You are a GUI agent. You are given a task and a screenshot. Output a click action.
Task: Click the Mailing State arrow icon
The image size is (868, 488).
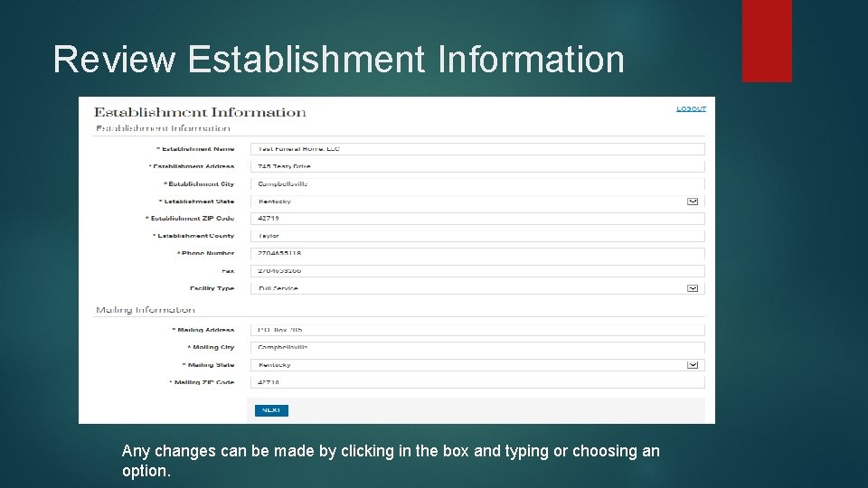point(693,364)
